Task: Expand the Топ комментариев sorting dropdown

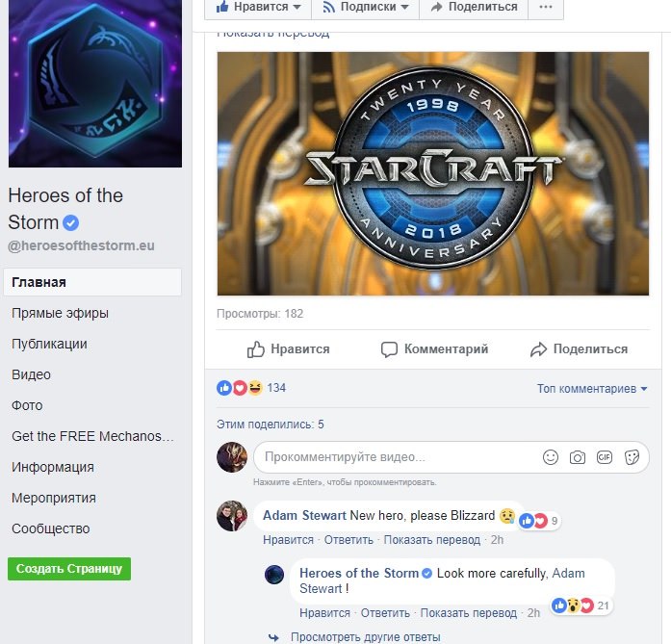Action: click(592, 389)
